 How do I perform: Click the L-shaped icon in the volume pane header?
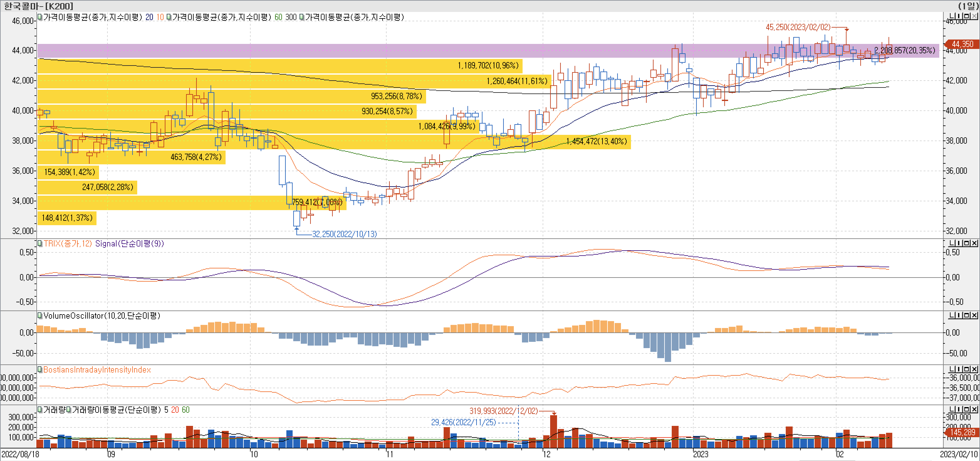(x=952, y=409)
